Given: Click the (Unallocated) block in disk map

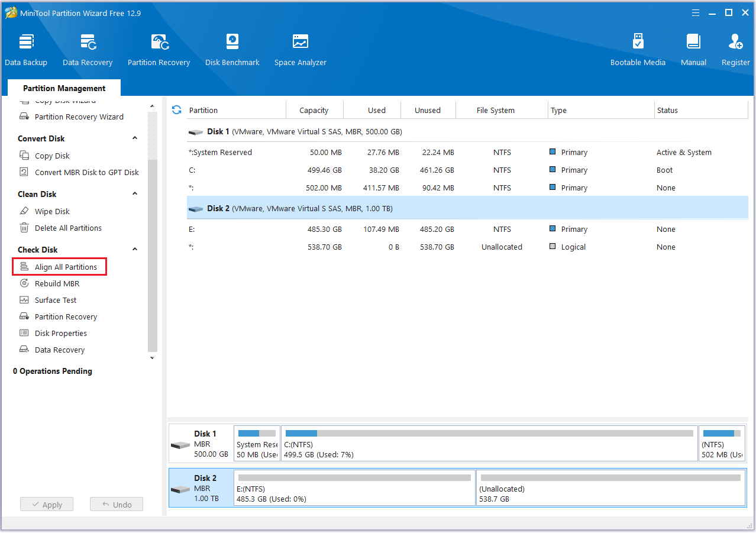Looking at the screenshot, I should [x=611, y=488].
